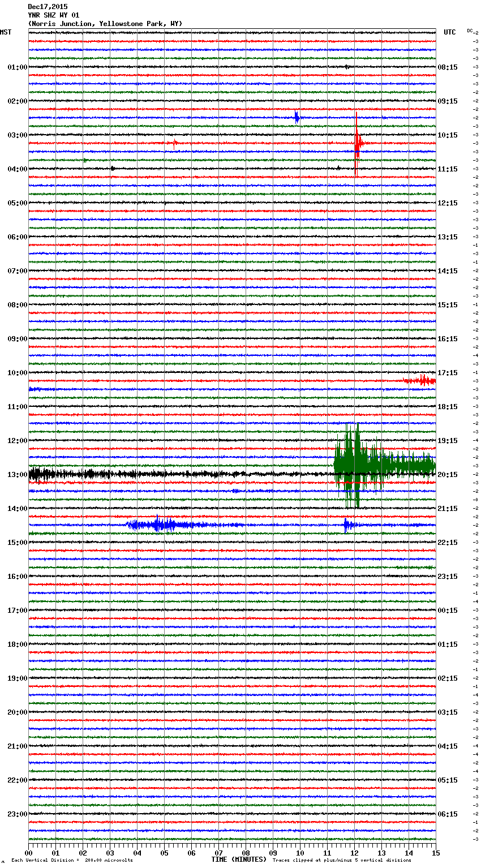Click the small blue burst on 02:30 MST trace
The image size is (481, 868).
[297, 118]
